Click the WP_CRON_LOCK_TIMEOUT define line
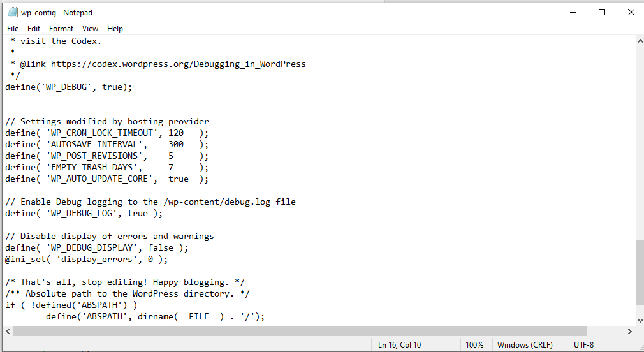 (106, 133)
